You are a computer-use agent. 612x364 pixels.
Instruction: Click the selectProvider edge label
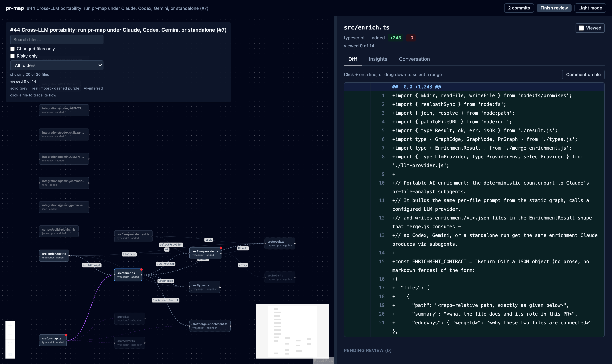click(x=171, y=245)
